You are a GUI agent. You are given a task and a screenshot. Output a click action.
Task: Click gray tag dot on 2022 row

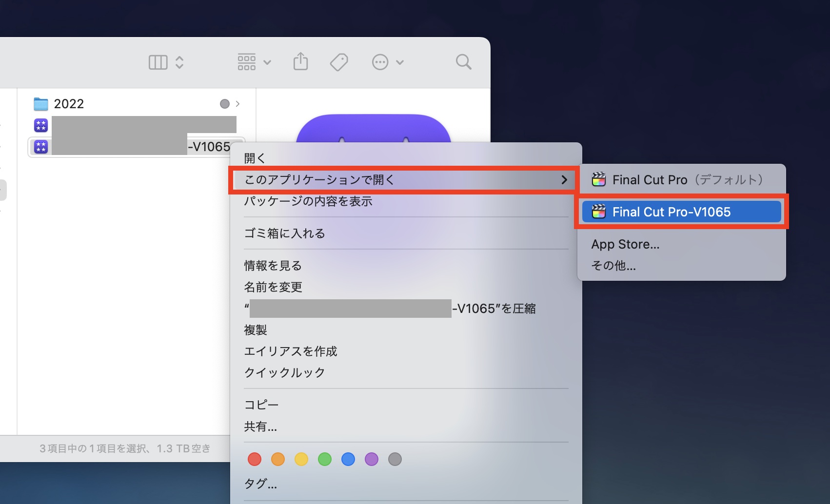225,104
